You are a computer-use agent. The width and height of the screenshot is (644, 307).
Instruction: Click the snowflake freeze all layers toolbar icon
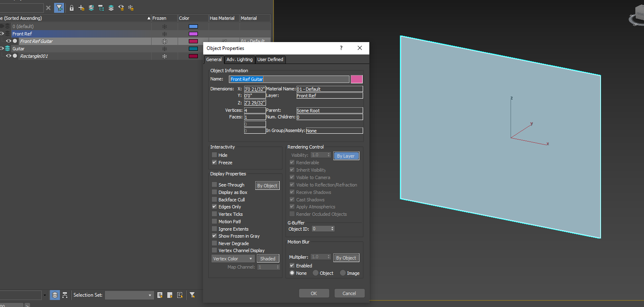tap(131, 8)
